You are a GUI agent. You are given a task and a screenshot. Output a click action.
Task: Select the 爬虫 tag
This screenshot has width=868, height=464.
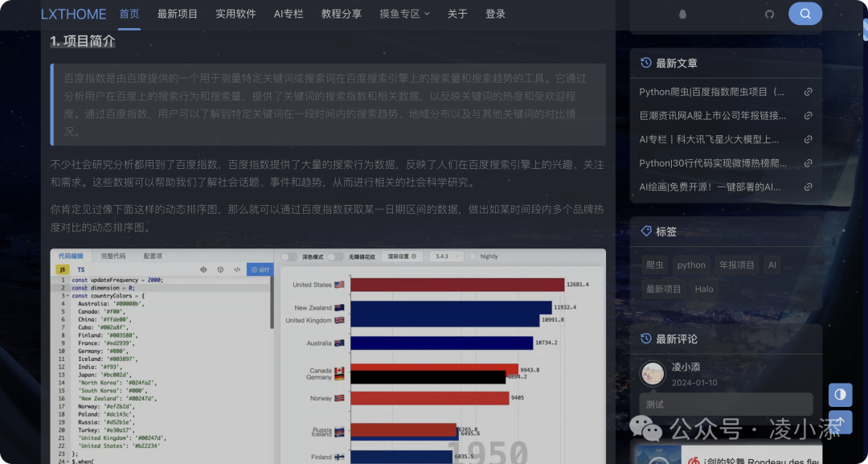[x=655, y=265]
